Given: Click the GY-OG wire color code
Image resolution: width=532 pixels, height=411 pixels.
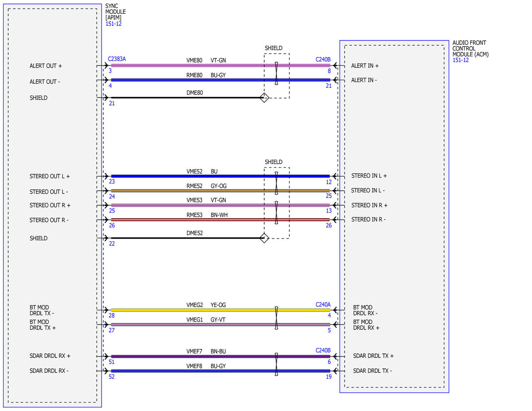Looking at the screenshot, I should [x=218, y=186].
